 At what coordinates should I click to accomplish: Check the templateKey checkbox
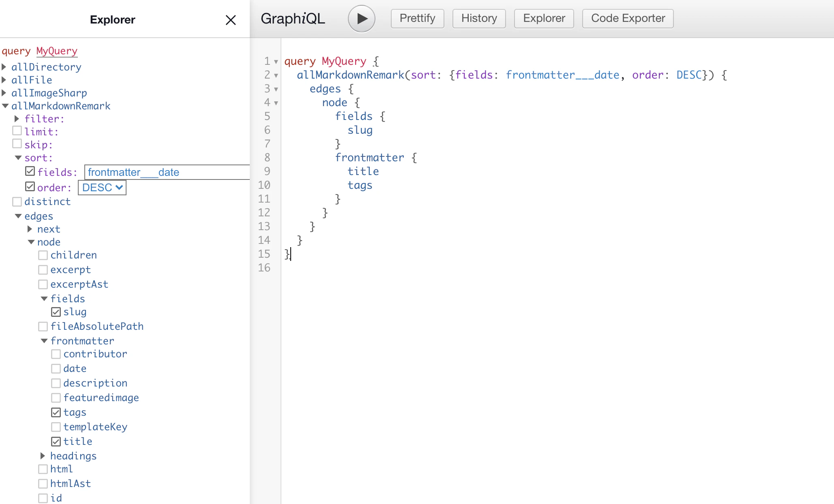(56, 427)
